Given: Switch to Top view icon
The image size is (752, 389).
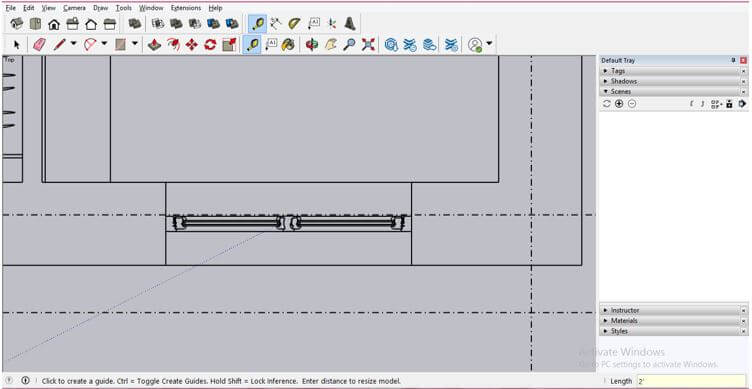Looking at the screenshot, I should coord(35,24).
